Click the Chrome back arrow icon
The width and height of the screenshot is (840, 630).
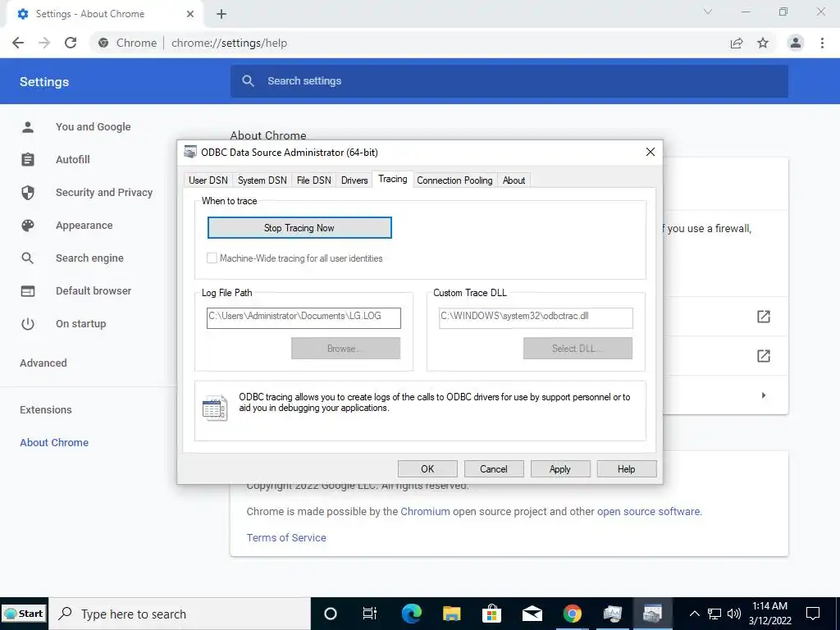click(18, 43)
